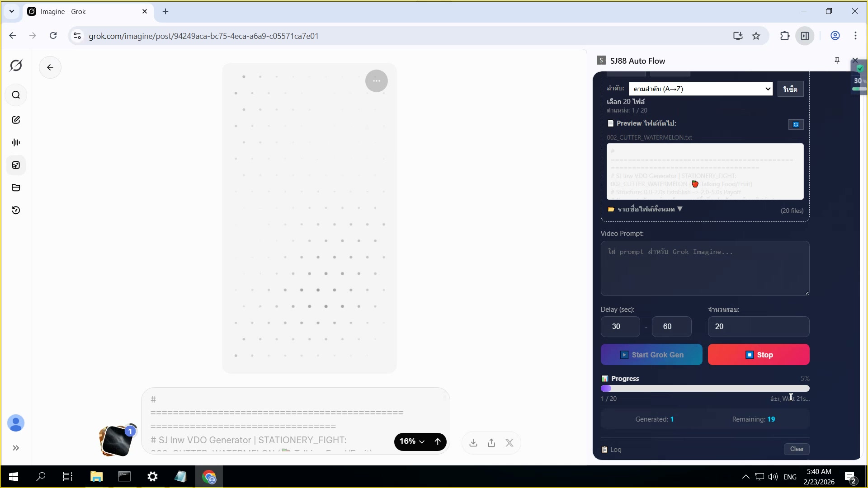Open the projects folder icon

click(x=16, y=188)
